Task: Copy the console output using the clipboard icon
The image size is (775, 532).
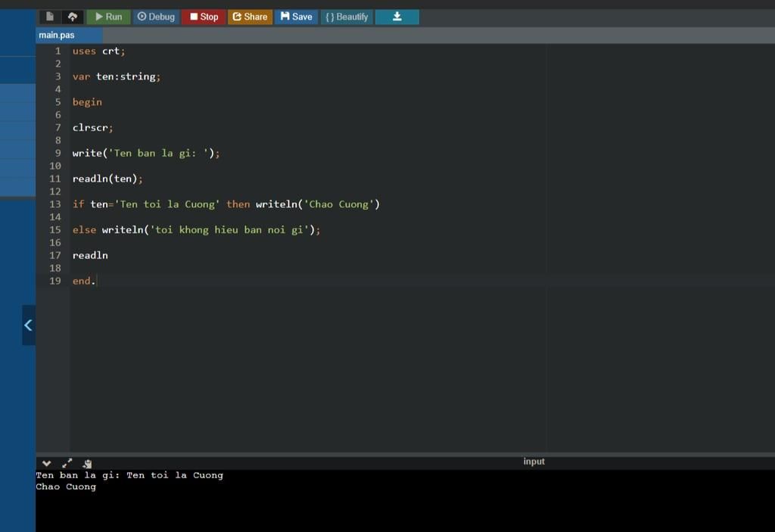Action: pos(88,463)
